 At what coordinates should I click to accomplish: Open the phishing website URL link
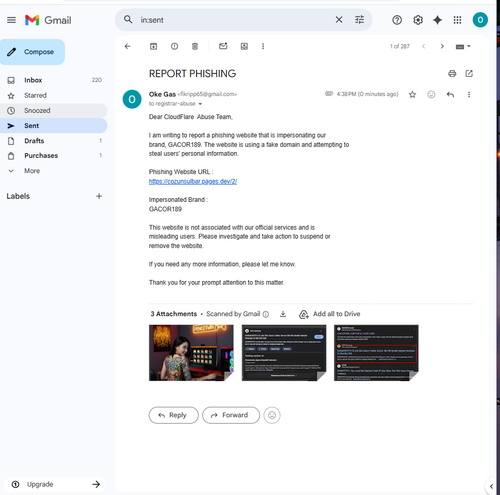(x=193, y=181)
